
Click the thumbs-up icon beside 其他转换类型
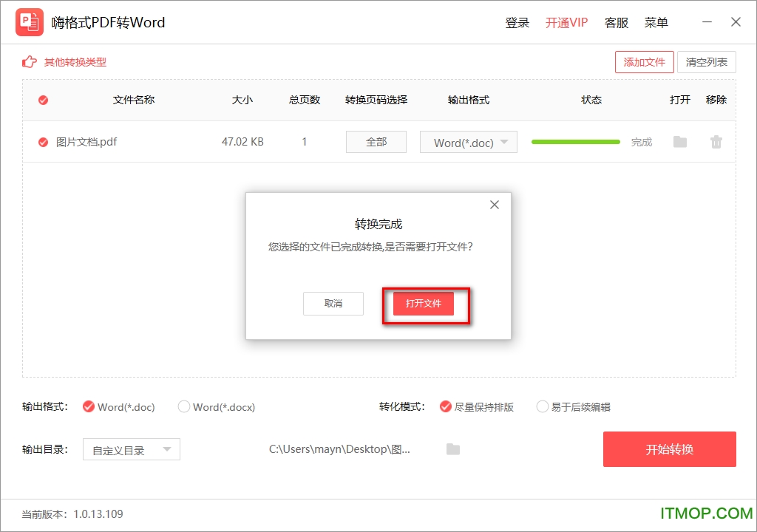point(29,62)
